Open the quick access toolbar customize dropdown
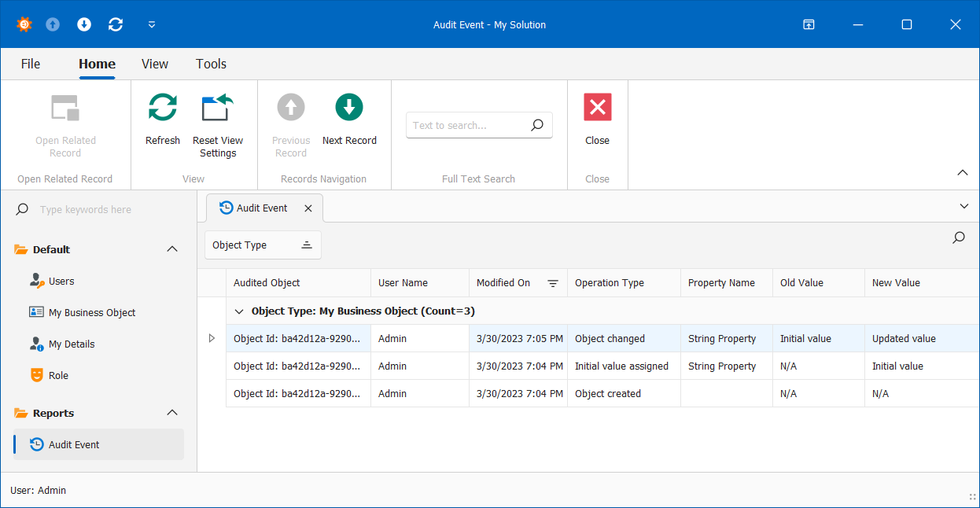 tap(152, 24)
